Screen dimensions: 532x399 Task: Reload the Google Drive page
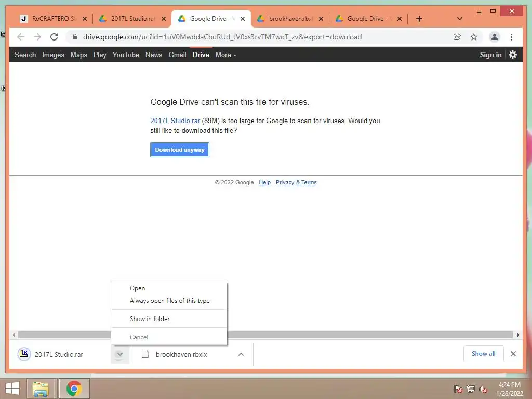click(x=54, y=37)
